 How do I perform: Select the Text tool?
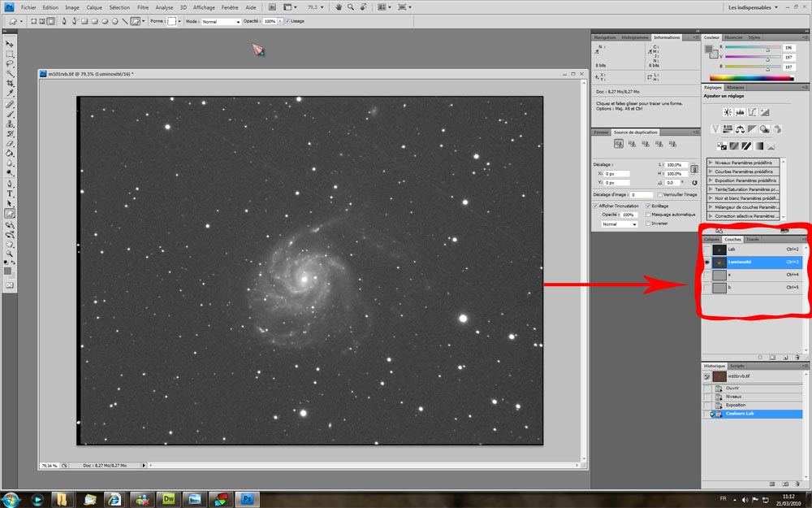point(10,193)
